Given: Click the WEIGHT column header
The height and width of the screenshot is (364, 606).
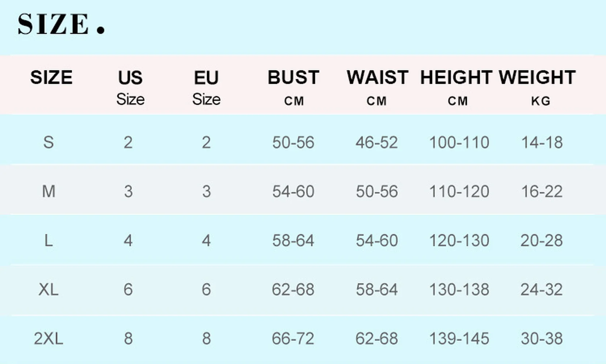Looking at the screenshot, I should (x=537, y=78).
